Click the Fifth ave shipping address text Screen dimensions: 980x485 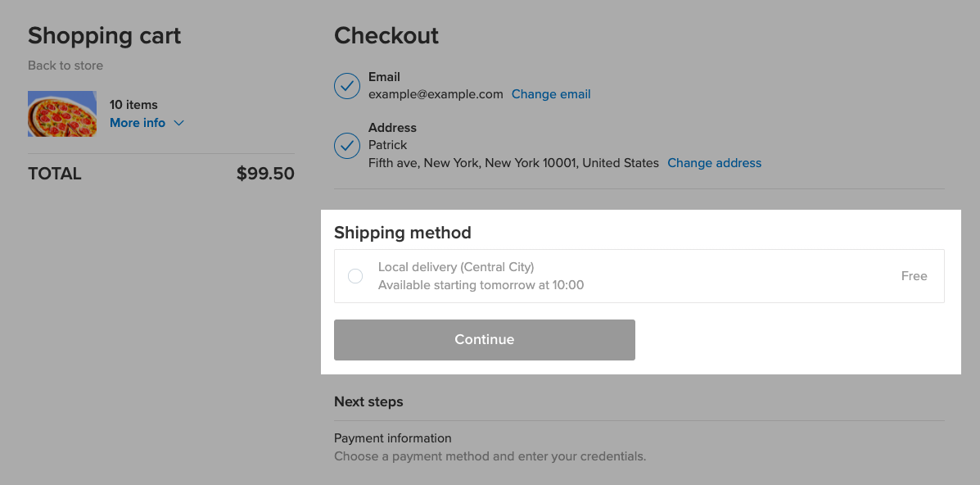pyautogui.click(x=513, y=163)
